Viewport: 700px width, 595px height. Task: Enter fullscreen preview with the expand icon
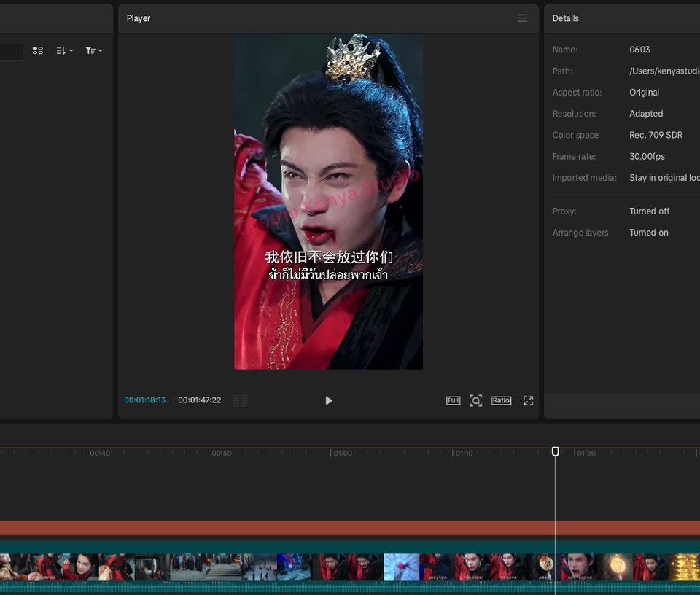pyautogui.click(x=528, y=400)
